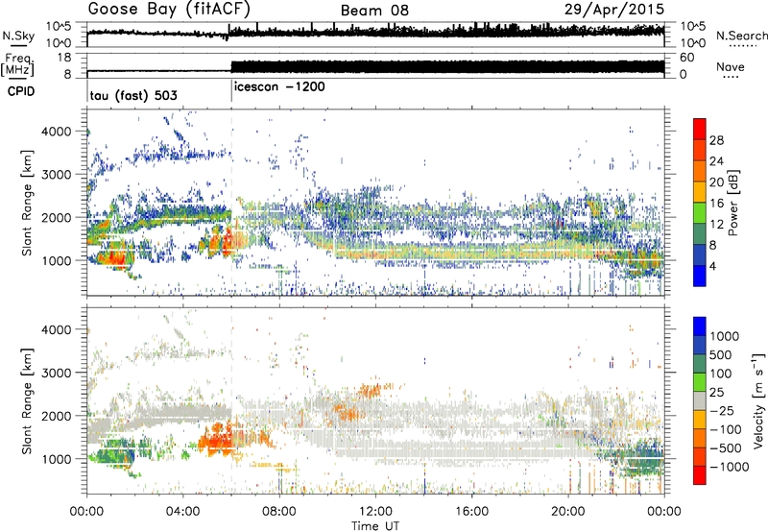768x532 pixels.
Task: Click the '20:00' time axis tick label
Action: pyautogui.click(x=567, y=512)
